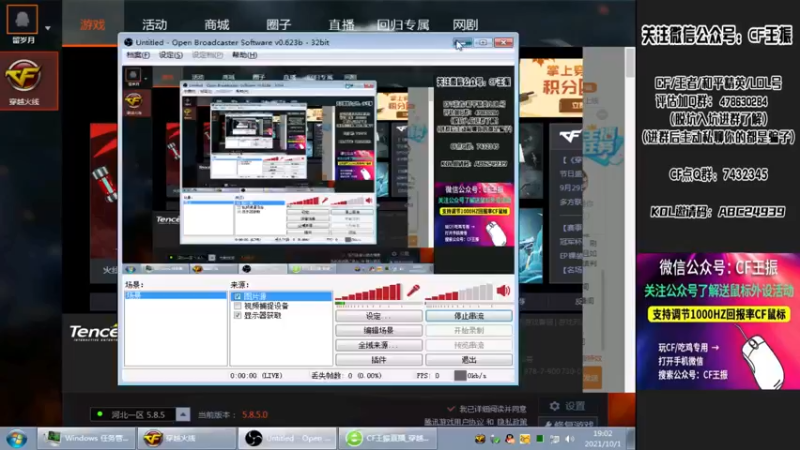Click the 丢失帧数: 0 (0.00%) status text
This screenshot has width=800, height=450.
point(346,376)
